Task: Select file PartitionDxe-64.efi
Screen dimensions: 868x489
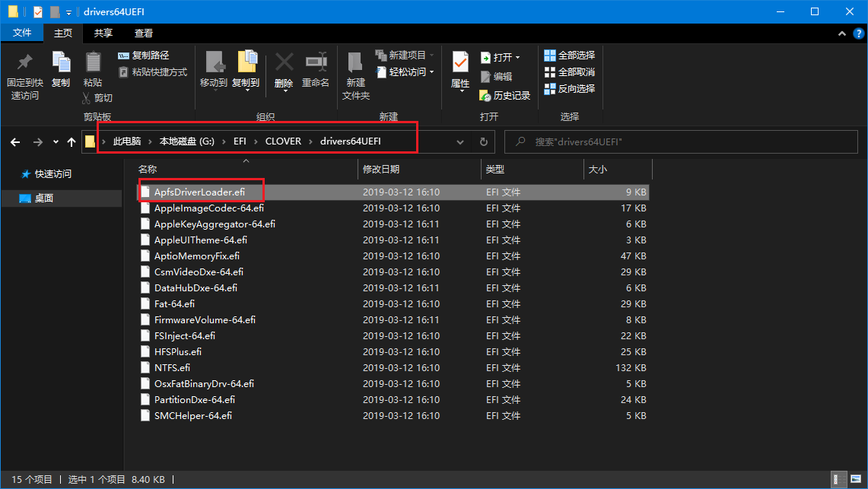Action: point(393,400)
